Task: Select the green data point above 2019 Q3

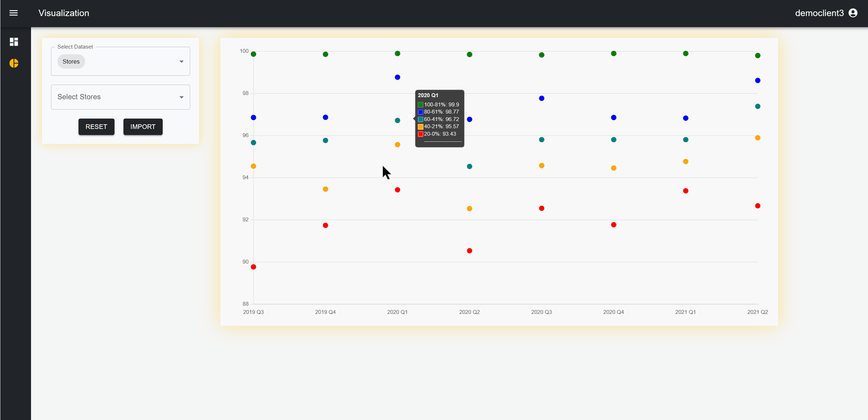Action: (x=254, y=54)
